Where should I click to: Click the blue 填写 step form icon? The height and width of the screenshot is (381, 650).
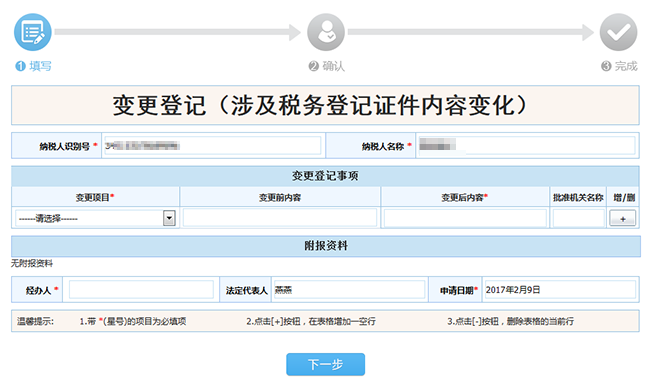point(33,32)
